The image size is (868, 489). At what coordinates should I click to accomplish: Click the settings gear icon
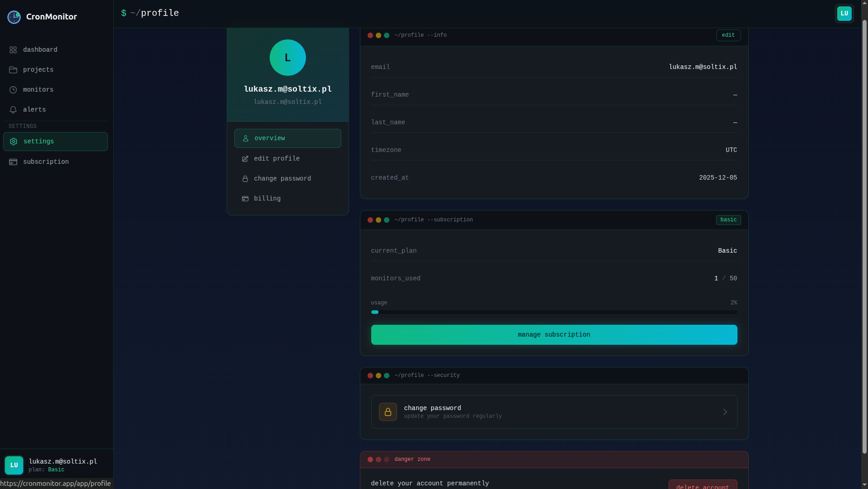coord(13,142)
